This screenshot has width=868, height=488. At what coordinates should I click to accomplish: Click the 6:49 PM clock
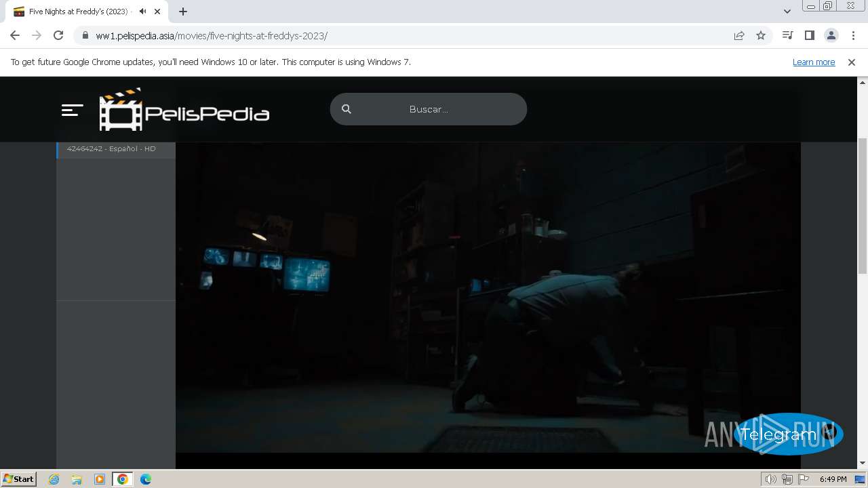(x=833, y=479)
